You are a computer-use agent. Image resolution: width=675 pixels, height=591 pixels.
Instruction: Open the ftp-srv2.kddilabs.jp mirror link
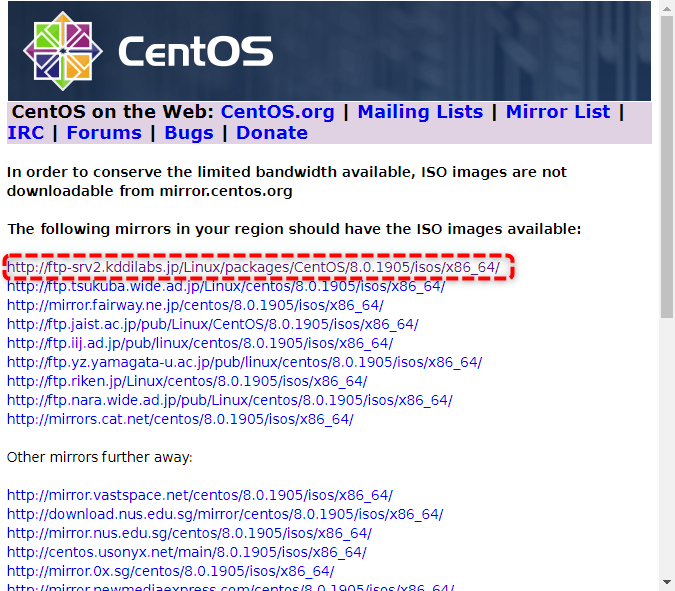point(253,267)
